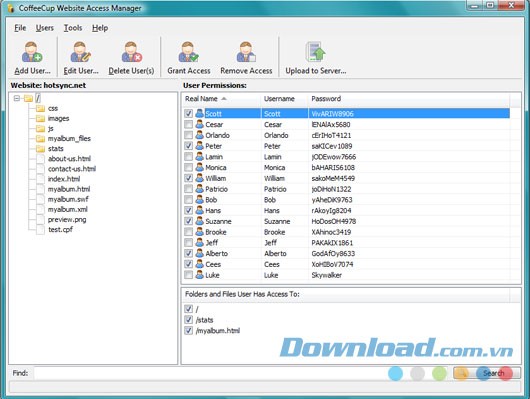Open the Tools menu
Image resolution: width=530 pixels, height=399 pixels.
click(x=73, y=28)
